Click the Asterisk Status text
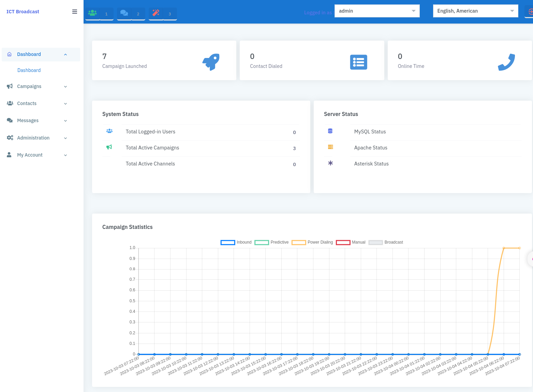This screenshot has width=533, height=392. coord(371,164)
